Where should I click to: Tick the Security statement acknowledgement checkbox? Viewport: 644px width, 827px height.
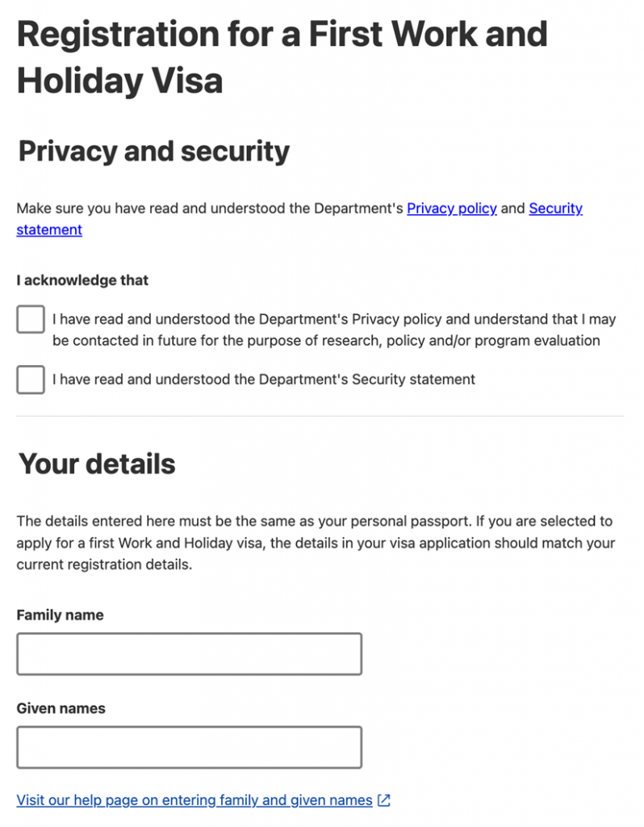(31, 380)
